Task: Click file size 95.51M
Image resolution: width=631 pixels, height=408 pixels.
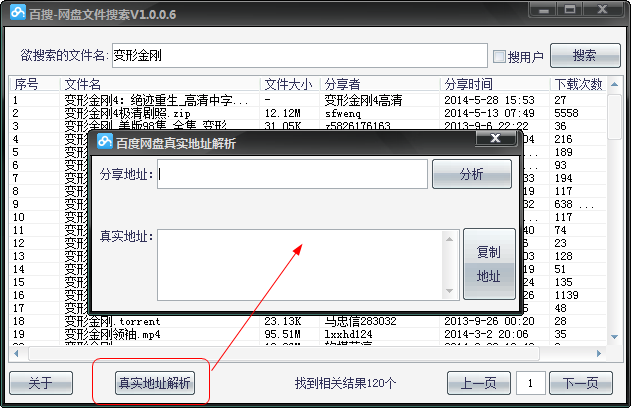Action: [283, 334]
